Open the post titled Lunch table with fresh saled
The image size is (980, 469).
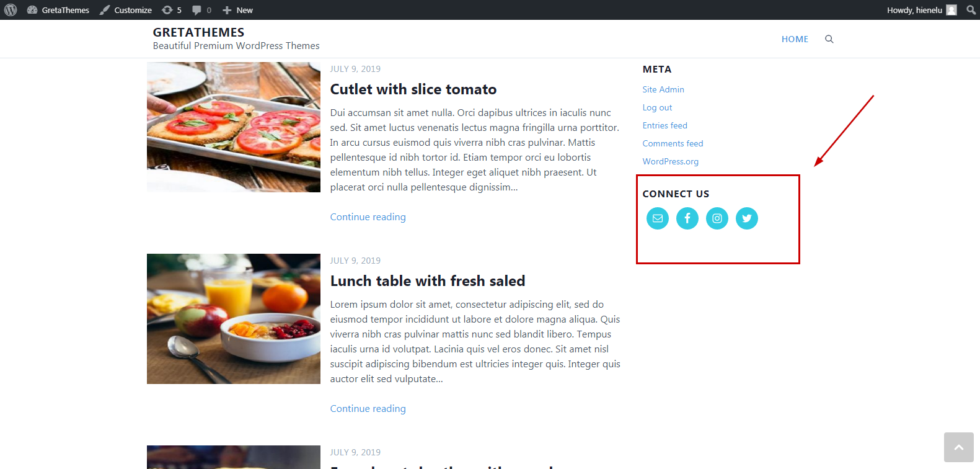(x=427, y=280)
